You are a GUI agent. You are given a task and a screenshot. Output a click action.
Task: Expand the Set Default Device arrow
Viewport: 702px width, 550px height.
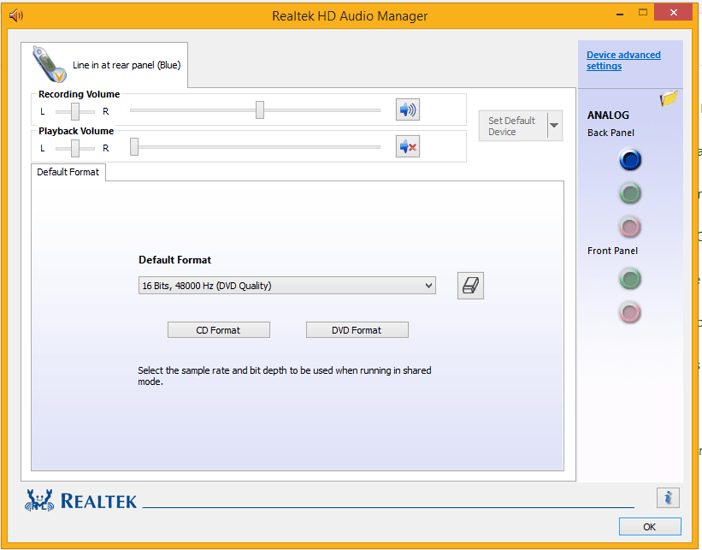(554, 125)
